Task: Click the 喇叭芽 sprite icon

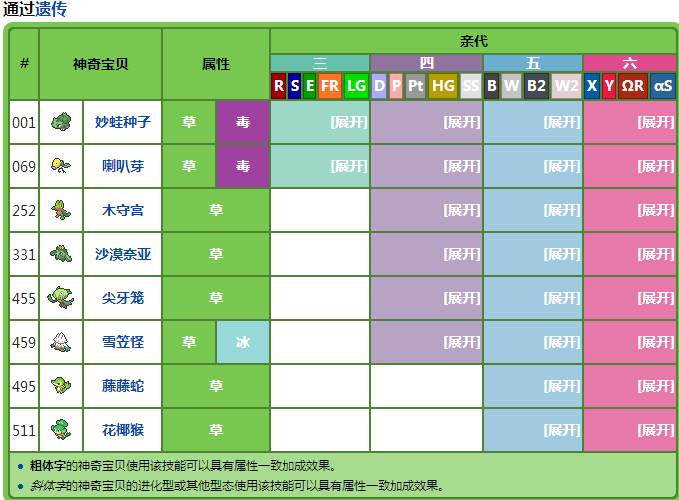Action: click(61, 166)
